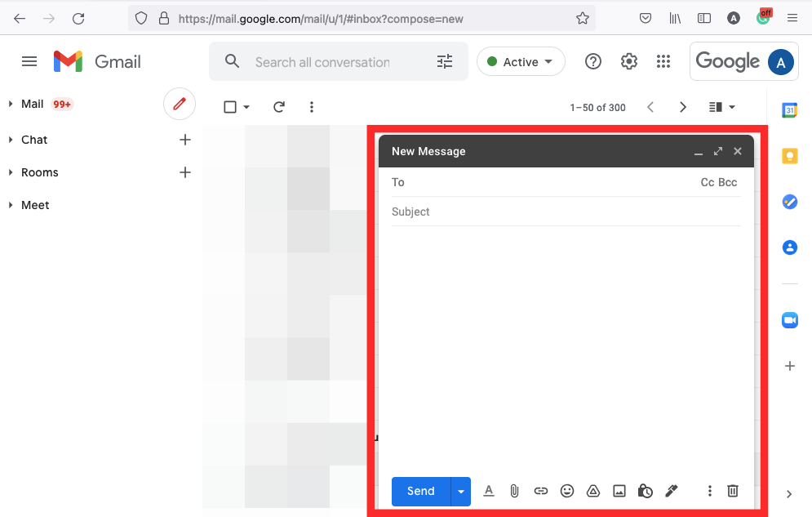812x517 pixels.
Task: Insert files from Google Drive
Action: [x=593, y=491]
